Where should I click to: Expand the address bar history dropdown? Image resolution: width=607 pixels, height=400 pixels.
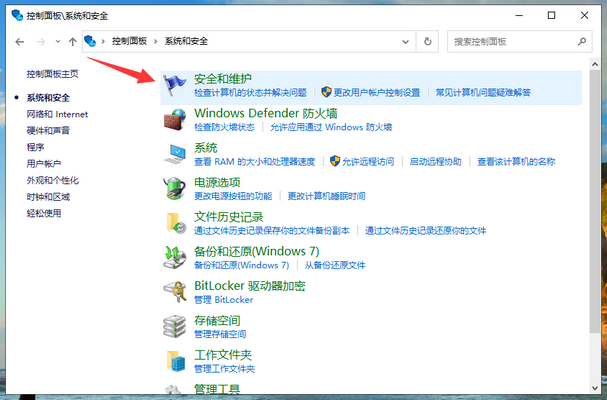[405, 42]
